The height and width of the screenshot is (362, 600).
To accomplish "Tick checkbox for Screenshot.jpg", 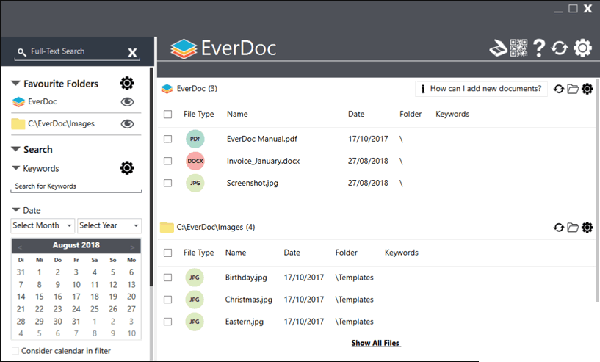I will pos(168,183).
